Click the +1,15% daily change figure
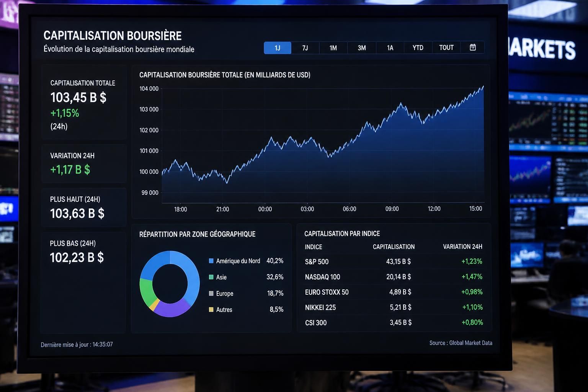The width and height of the screenshot is (588, 392). (x=65, y=113)
